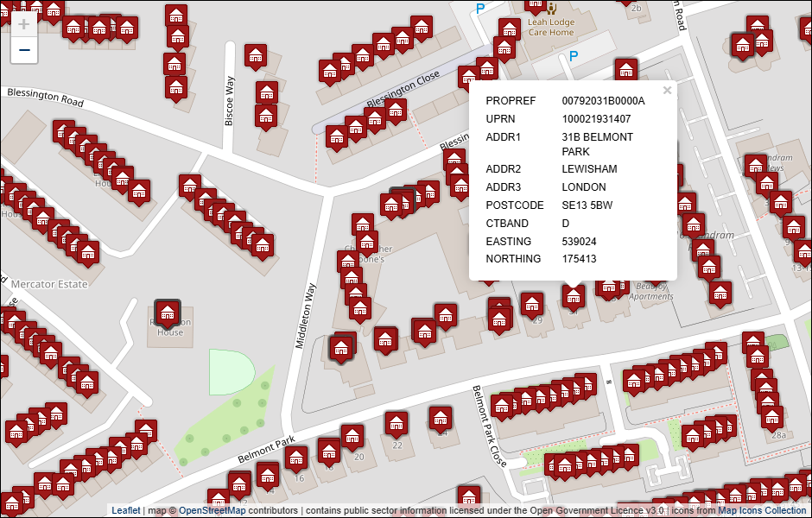Select the house marker at number 20
Screen dimensions: 812x518
[352, 436]
